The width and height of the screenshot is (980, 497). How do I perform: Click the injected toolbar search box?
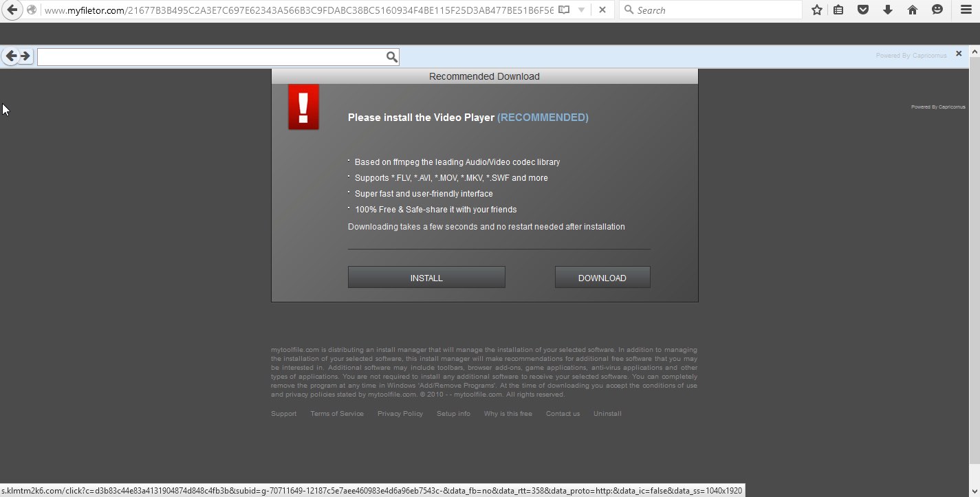click(211, 57)
